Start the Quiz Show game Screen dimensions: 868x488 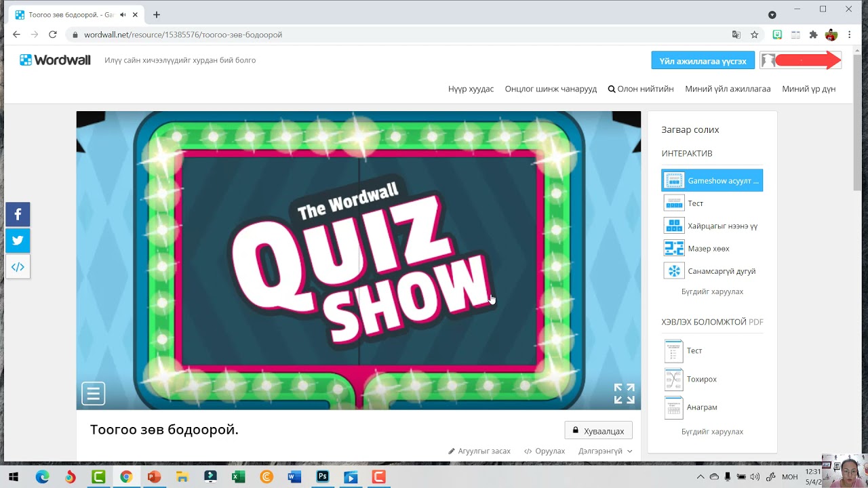tap(358, 260)
